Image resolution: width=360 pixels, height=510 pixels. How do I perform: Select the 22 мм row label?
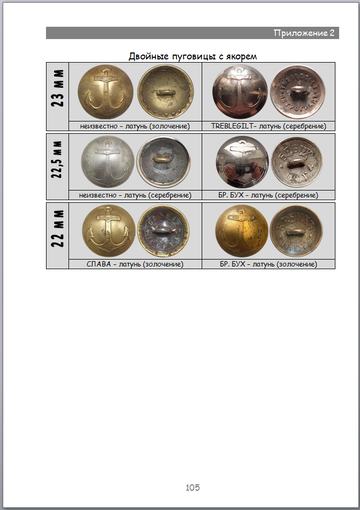tap(57, 228)
